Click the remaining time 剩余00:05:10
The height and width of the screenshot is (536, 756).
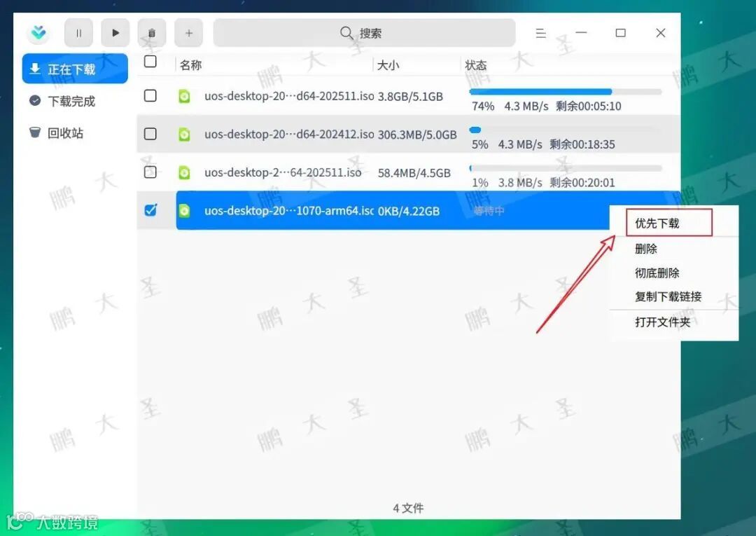[588, 106]
